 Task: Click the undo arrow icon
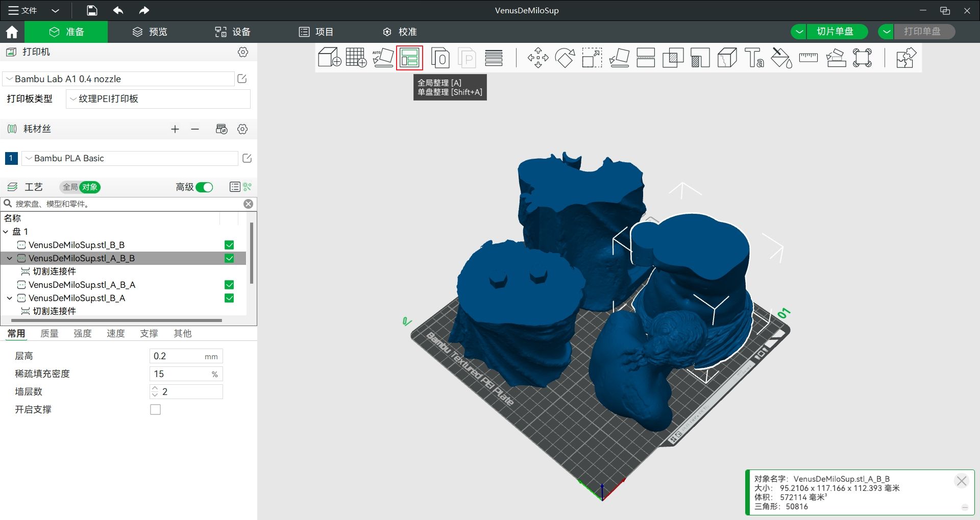coord(118,10)
